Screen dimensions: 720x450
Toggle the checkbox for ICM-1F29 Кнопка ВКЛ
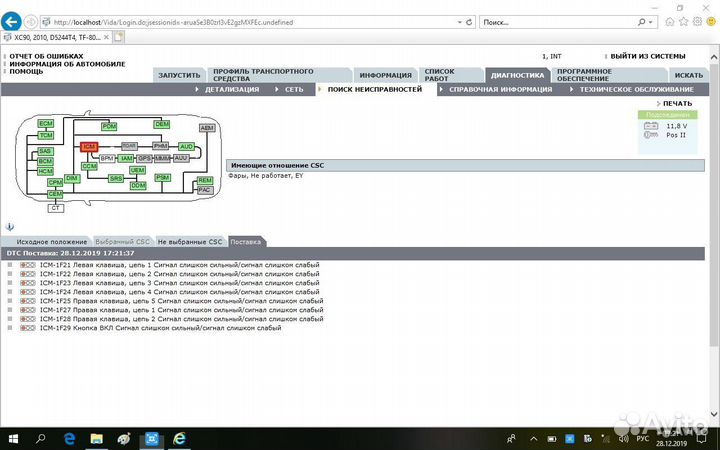(x=10, y=327)
